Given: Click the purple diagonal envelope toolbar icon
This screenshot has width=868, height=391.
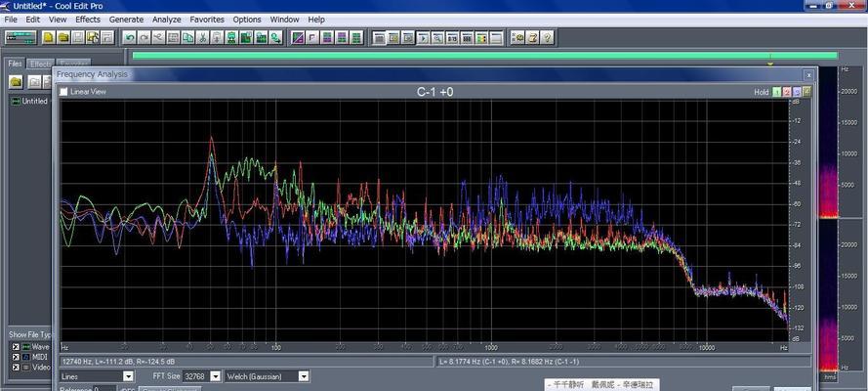Looking at the screenshot, I should point(297,38).
